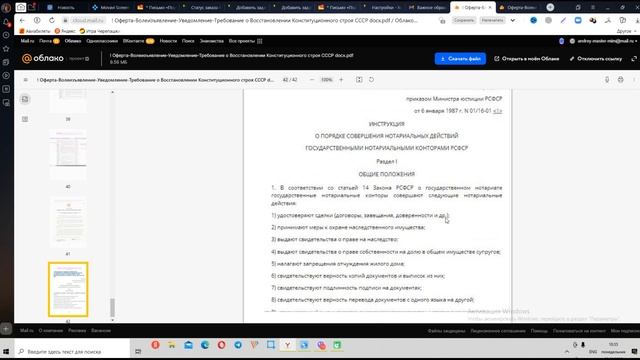The width and height of the screenshot is (640, 360).
Task: Open Одноклассники in Mail.ru navigation
Action: click(x=102, y=41)
